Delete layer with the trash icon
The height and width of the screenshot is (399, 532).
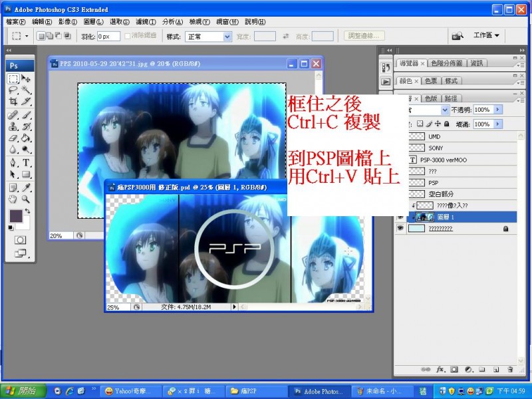(510, 370)
